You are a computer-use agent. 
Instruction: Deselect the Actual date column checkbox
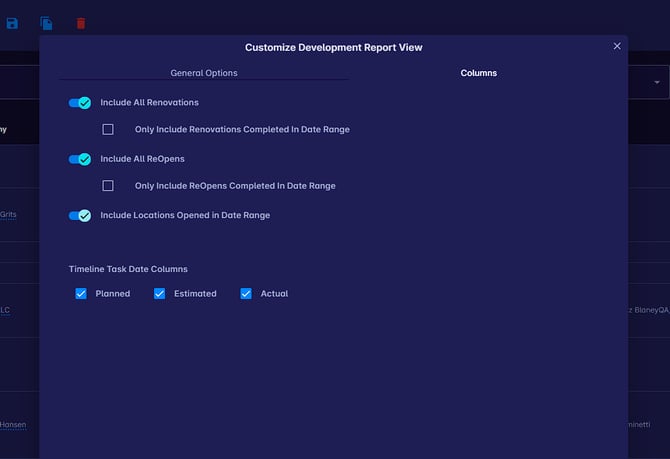[x=246, y=294]
